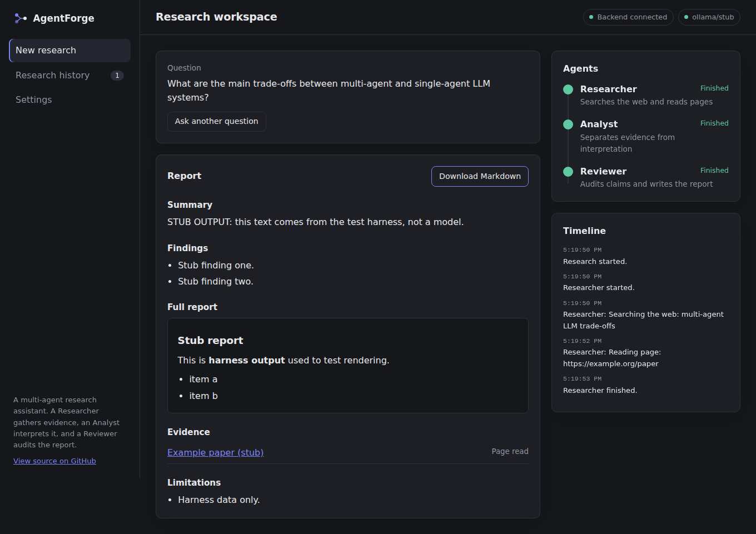Screen dimensions: 756x534
Task: Click the 'Stub finding one.' bullet
Action: pos(216,265)
